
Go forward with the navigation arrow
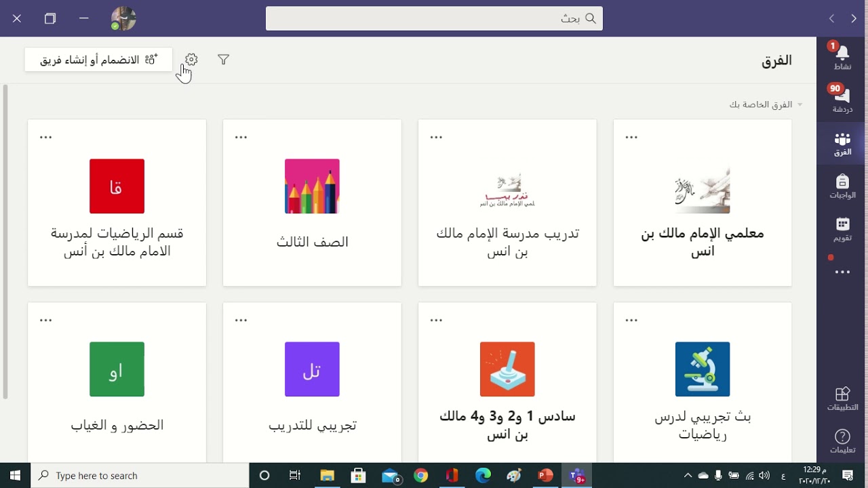pos(831,18)
